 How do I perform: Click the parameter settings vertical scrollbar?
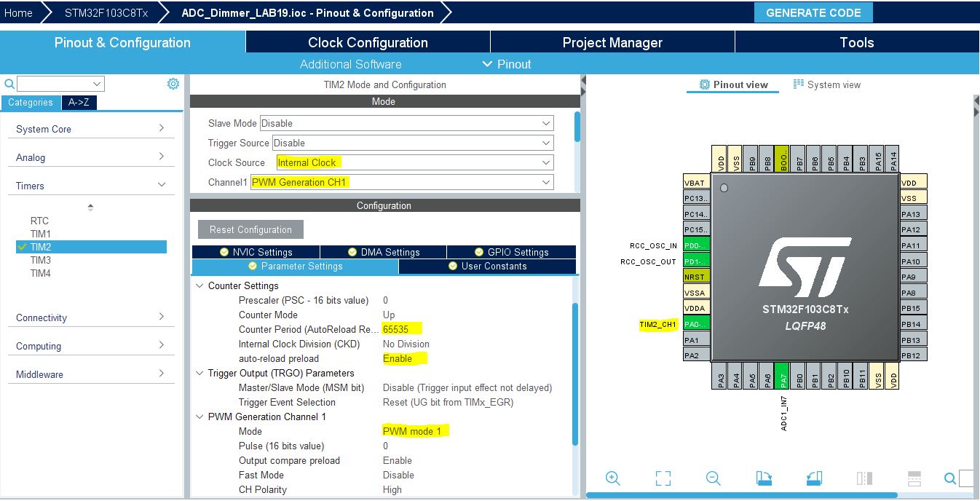(x=575, y=374)
